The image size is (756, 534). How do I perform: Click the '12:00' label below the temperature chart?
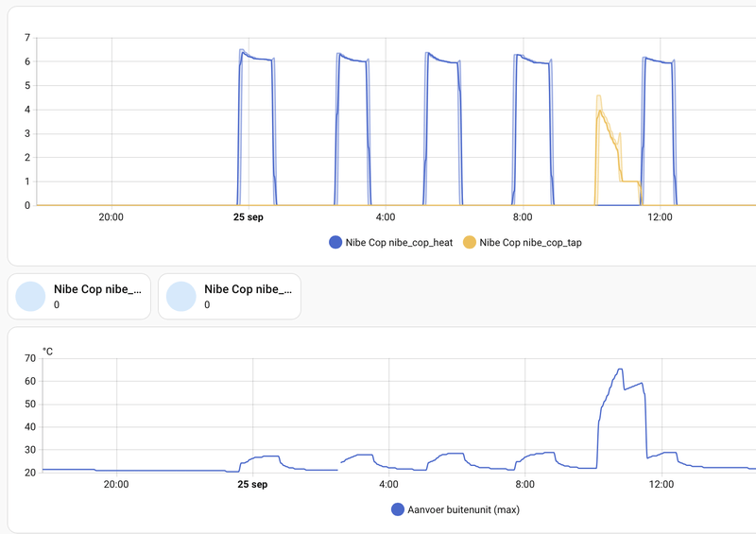(x=661, y=483)
